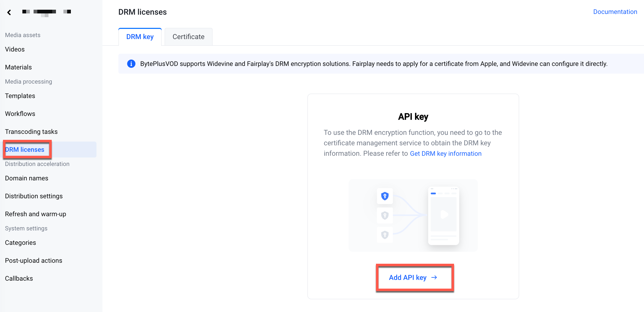
Task: Expand the Distribution acceleration section
Action: (37, 164)
